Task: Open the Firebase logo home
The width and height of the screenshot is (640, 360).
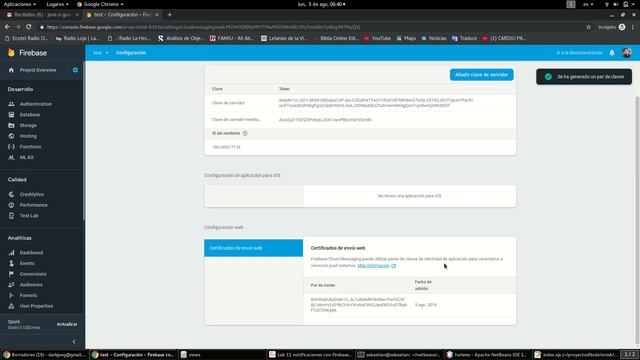Action: click(27, 53)
